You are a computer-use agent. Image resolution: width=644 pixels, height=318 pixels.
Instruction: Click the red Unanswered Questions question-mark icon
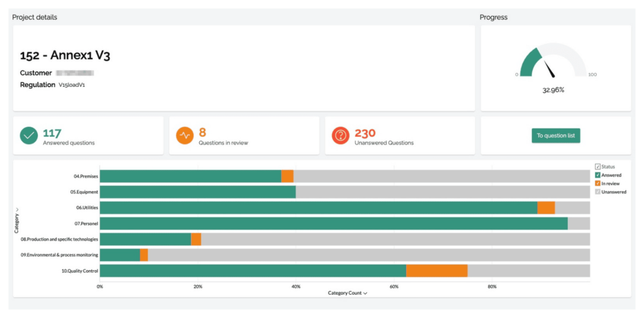(x=340, y=136)
